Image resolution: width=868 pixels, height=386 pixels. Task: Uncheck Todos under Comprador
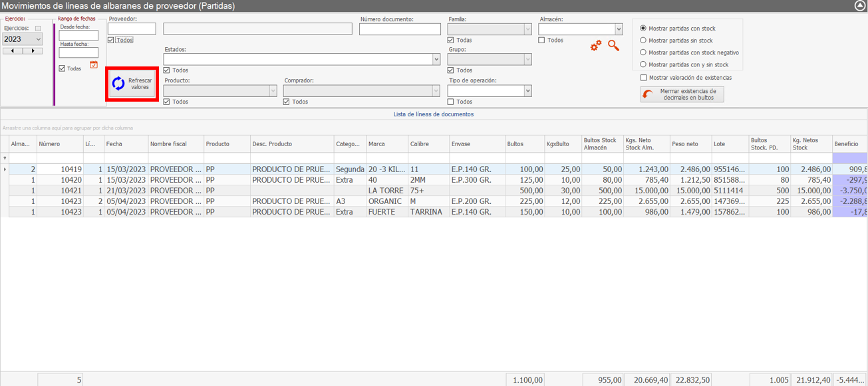(287, 102)
